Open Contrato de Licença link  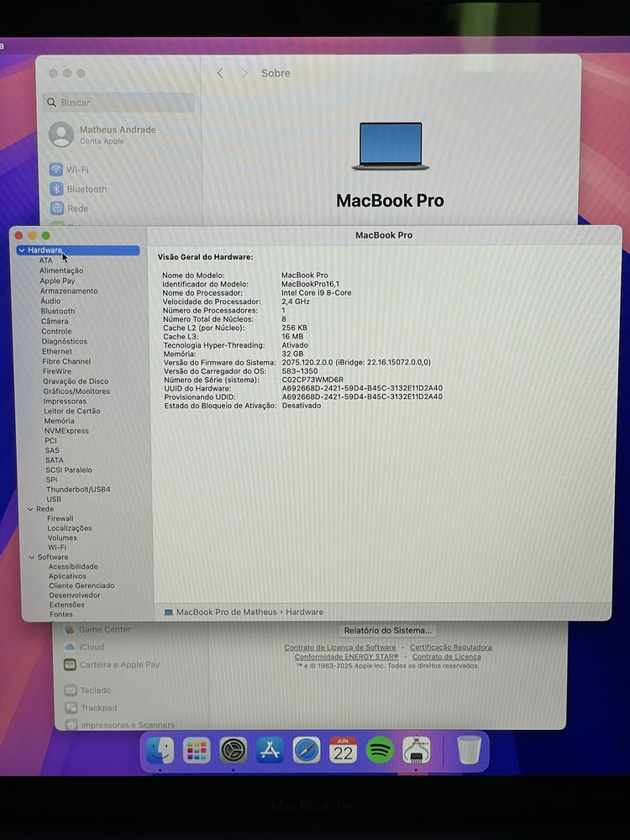pyautogui.click(x=447, y=656)
